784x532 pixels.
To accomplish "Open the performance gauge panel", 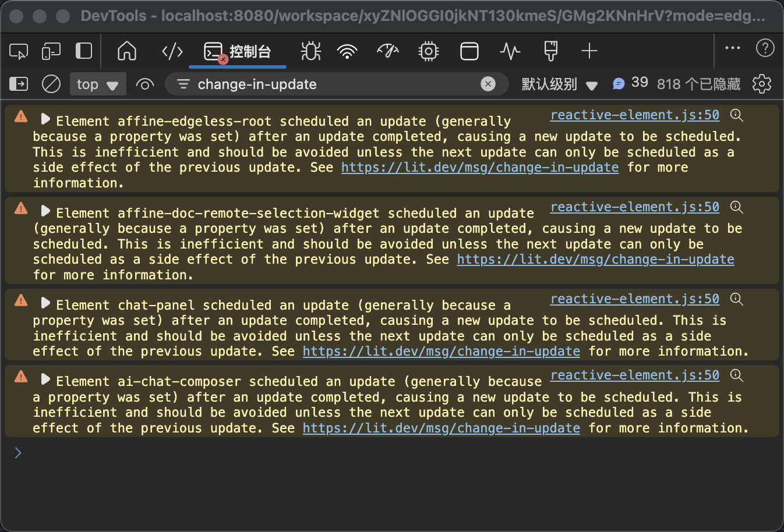I will coord(388,51).
